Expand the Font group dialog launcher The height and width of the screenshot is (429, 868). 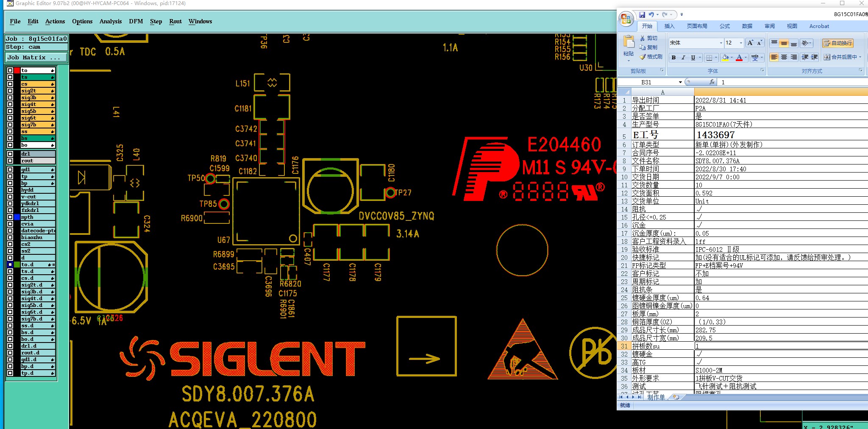762,70
